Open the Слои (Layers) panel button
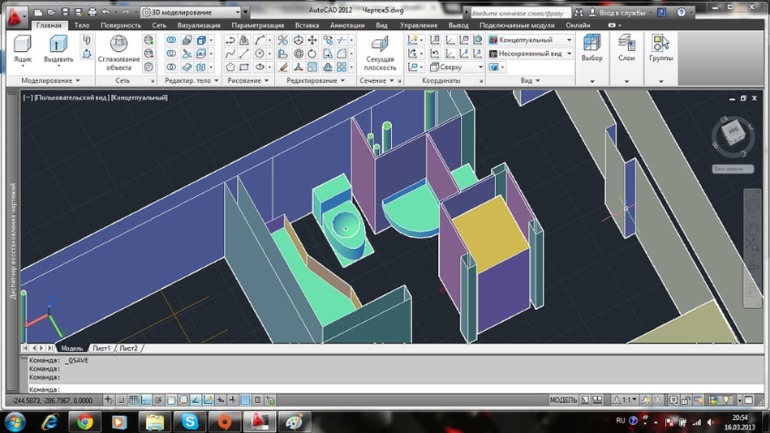The height and width of the screenshot is (433, 770). coord(626,48)
